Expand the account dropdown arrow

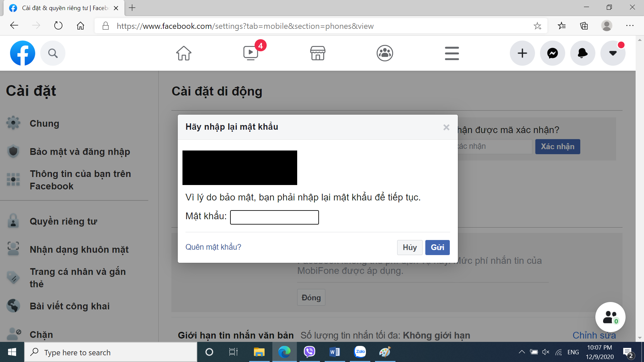coord(613,53)
